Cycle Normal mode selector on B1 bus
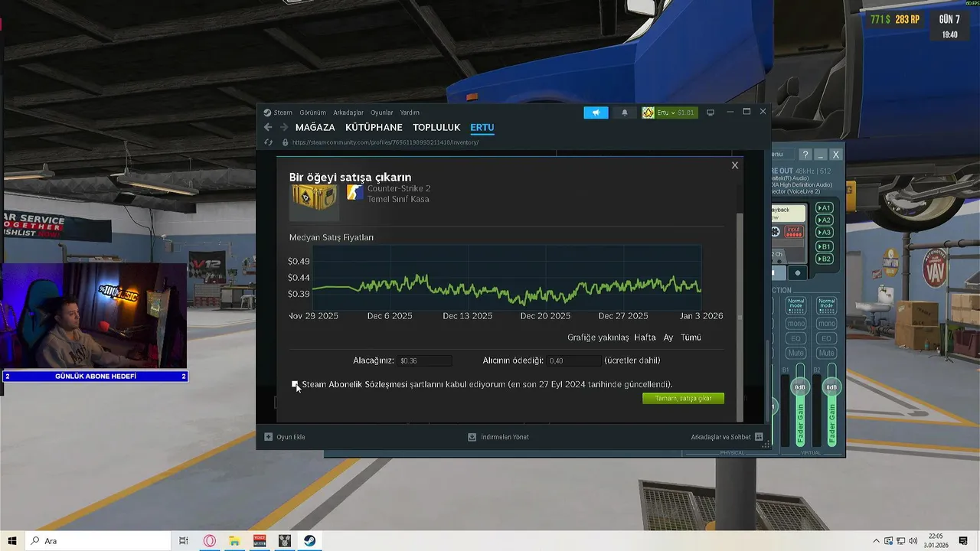This screenshot has width=980, height=551. [795, 304]
